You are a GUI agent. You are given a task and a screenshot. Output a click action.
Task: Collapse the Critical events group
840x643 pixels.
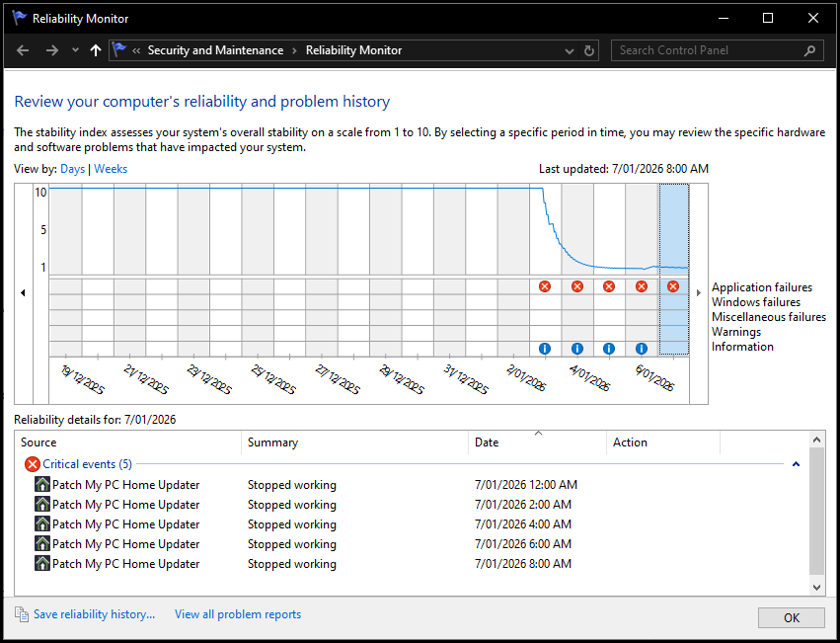[x=796, y=464]
